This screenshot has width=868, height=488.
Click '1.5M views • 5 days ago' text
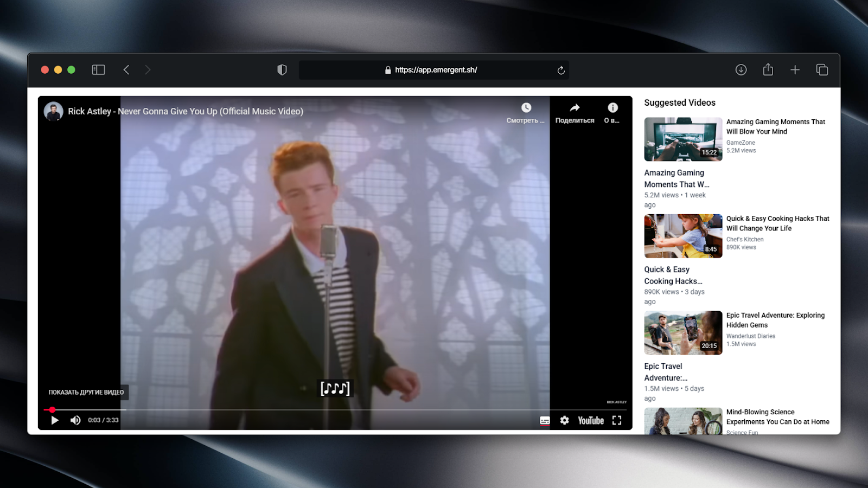tap(674, 393)
